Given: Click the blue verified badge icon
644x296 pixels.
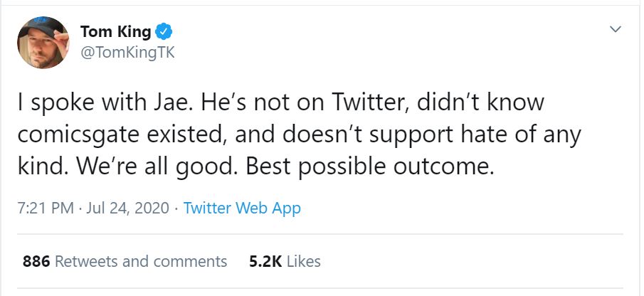Looking at the screenshot, I should click(164, 32).
